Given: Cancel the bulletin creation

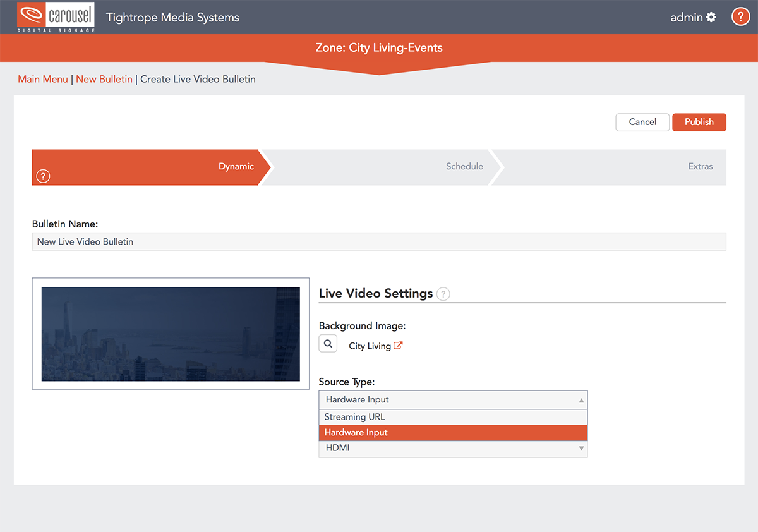Looking at the screenshot, I should (642, 122).
